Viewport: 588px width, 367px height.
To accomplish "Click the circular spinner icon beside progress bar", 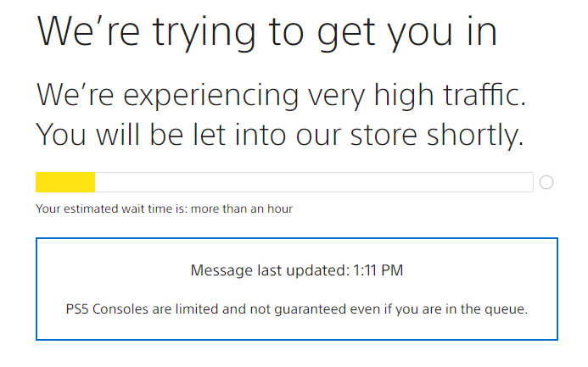I will 546,182.
